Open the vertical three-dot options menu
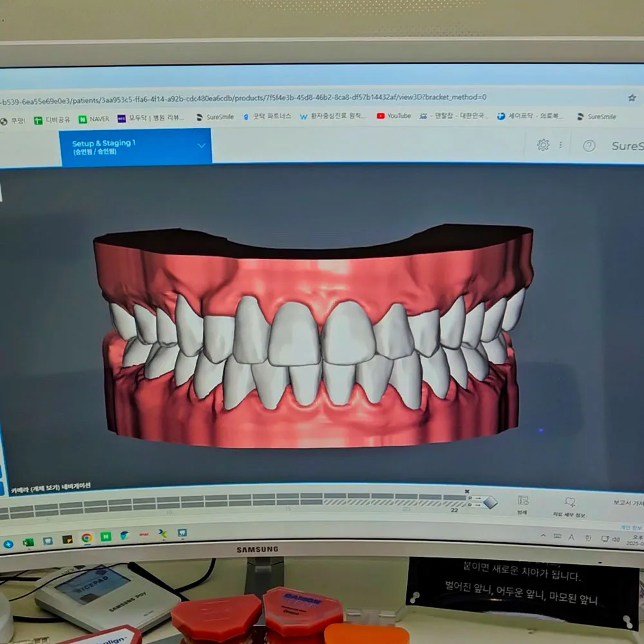 pyautogui.click(x=561, y=145)
